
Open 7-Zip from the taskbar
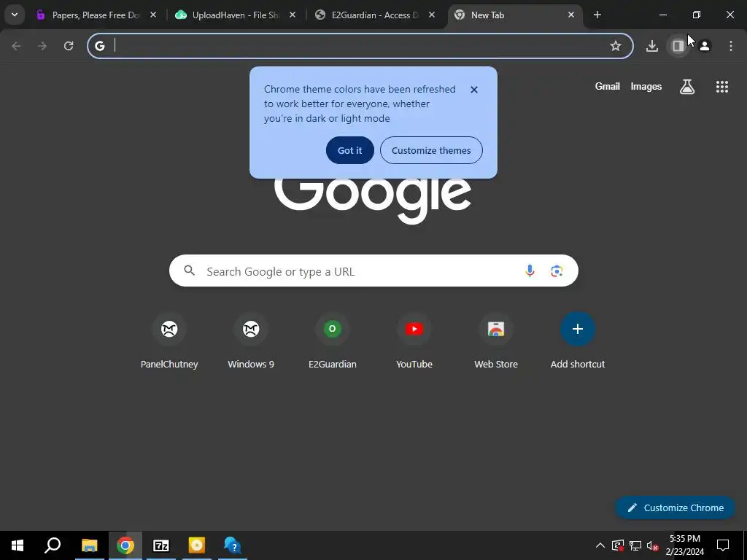click(161, 545)
